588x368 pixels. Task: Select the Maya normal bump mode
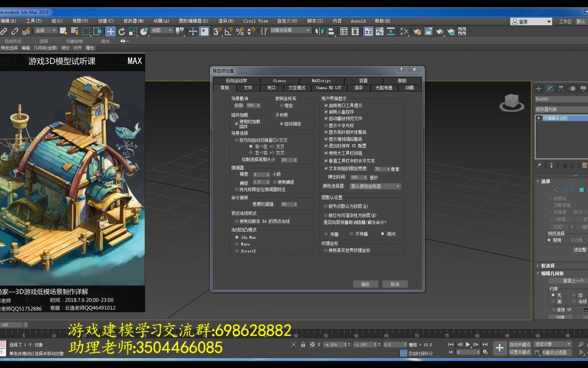click(x=237, y=244)
